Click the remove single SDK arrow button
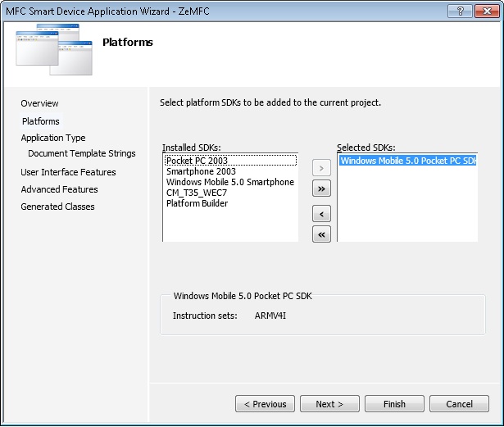This screenshot has width=504, height=427. [321, 214]
